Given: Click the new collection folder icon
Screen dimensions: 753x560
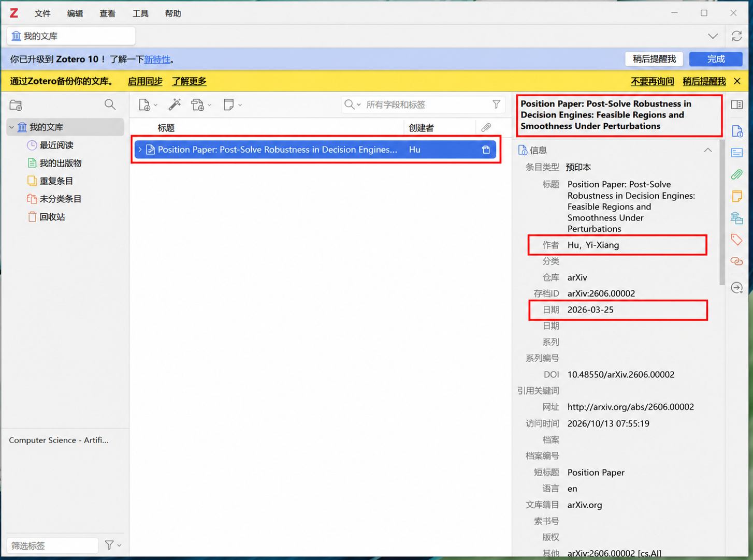Looking at the screenshot, I should [16, 105].
